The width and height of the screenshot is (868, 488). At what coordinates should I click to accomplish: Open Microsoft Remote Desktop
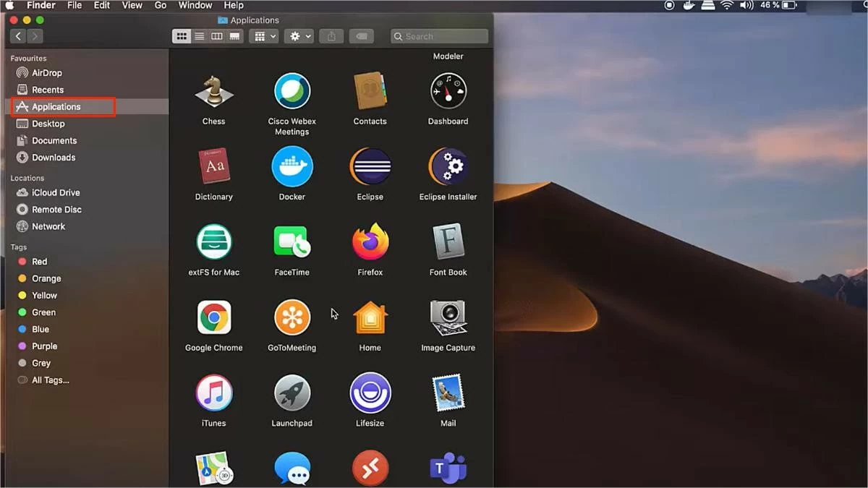coord(370,468)
